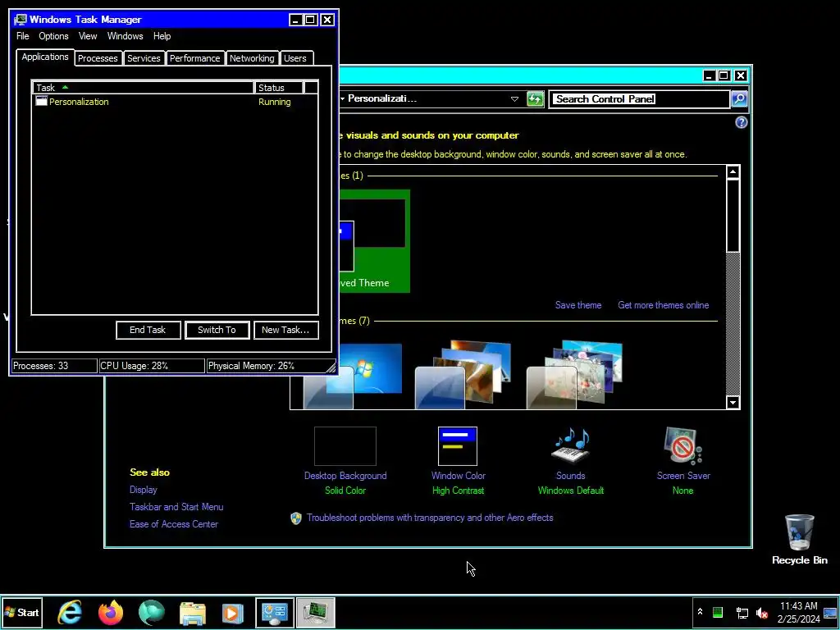The height and width of the screenshot is (630, 840).
Task: Open the teal globe browser taskbar icon
Action: [152, 612]
